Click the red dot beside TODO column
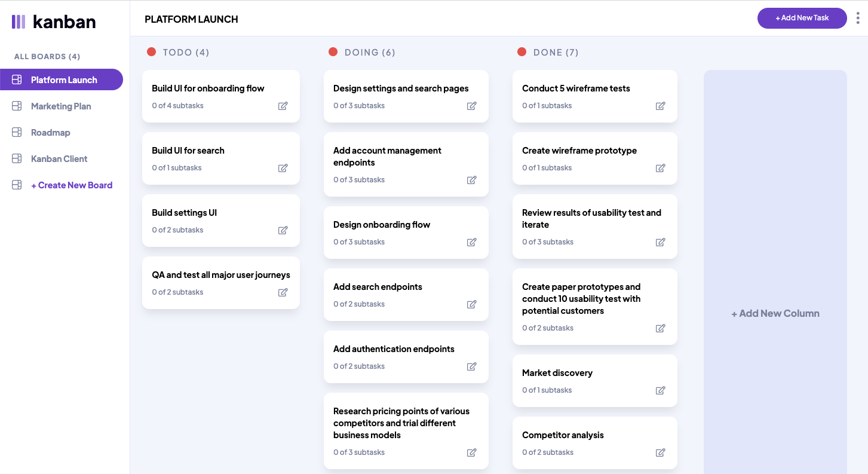868x474 pixels. click(x=152, y=52)
